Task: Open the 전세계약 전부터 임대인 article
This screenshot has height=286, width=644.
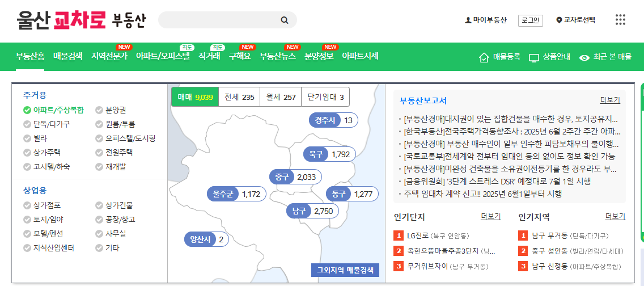Action: [x=509, y=156]
